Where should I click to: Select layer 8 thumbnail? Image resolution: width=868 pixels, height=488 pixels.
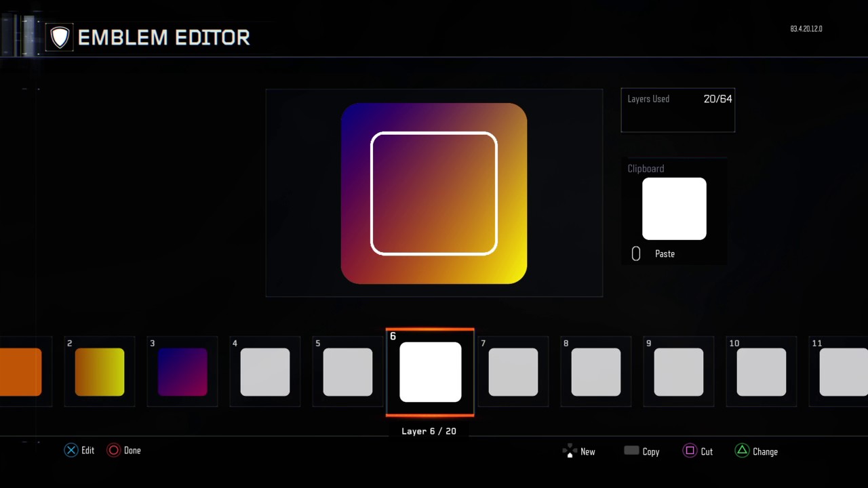[x=596, y=372]
